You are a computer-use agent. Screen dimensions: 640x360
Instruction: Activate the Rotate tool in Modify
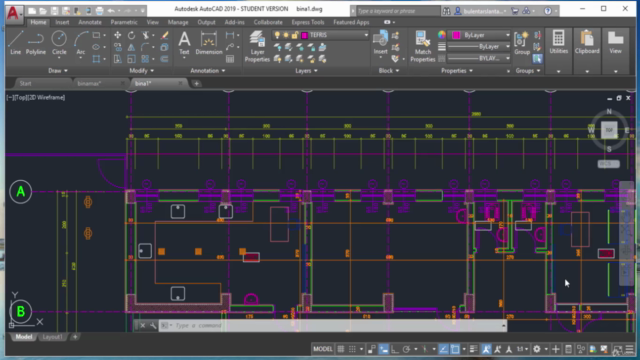pos(131,36)
